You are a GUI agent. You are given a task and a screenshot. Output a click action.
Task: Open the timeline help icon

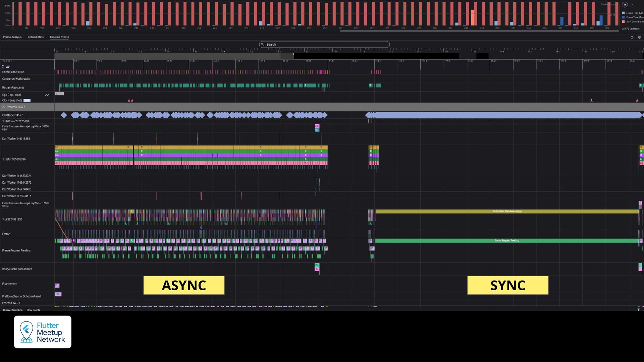(632, 37)
